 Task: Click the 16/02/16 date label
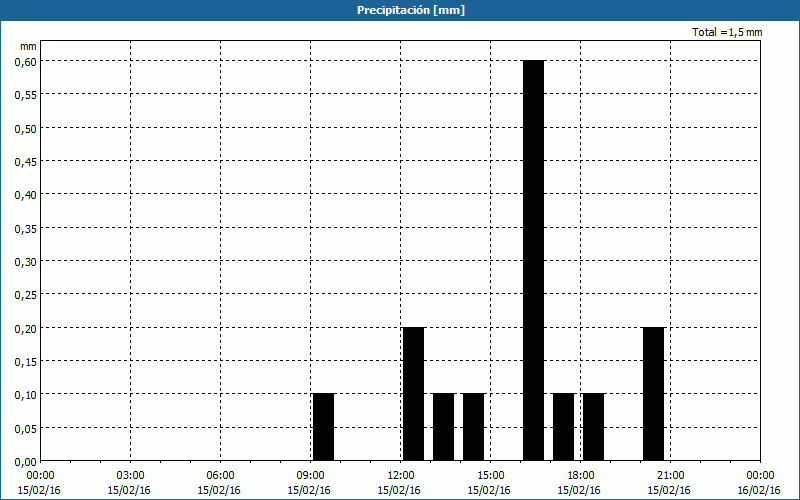point(759,490)
